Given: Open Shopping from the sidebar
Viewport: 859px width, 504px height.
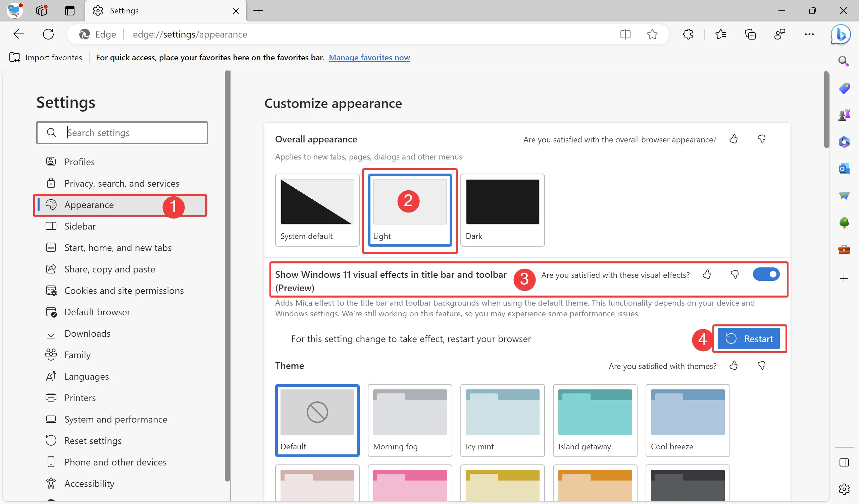Looking at the screenshot, I should tap(844, 88).
